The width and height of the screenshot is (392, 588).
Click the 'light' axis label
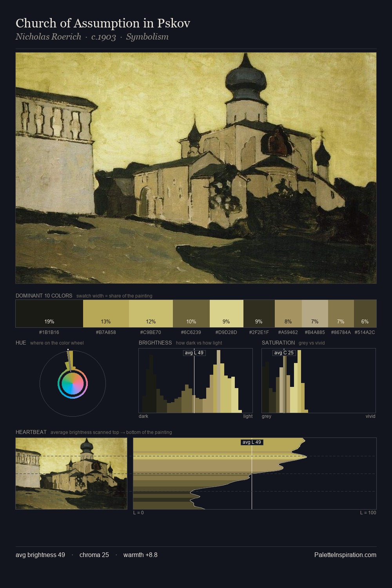[248, 416]
